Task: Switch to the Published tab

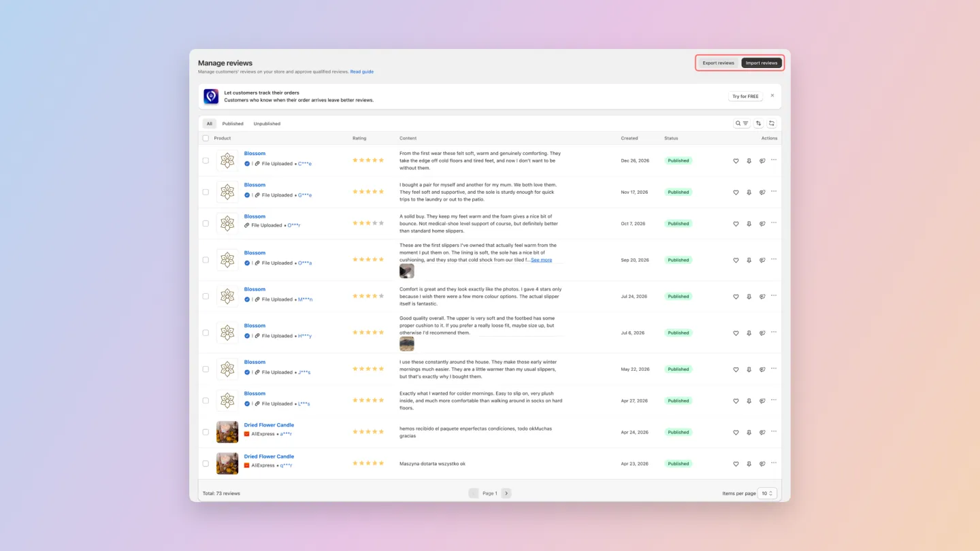Action: click(x=233, y=124)
